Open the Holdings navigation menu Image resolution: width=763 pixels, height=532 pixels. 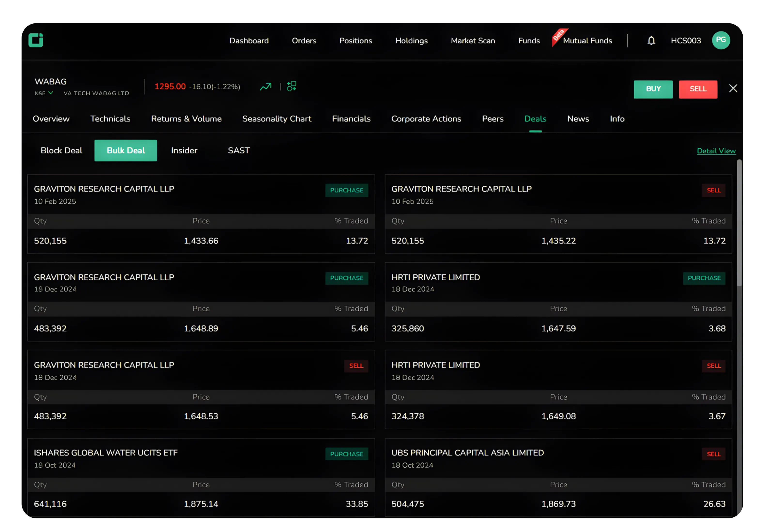click(411, 40)
